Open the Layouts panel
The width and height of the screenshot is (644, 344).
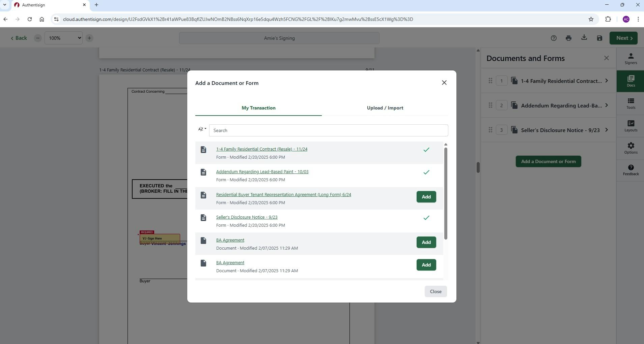coord(630,126)
